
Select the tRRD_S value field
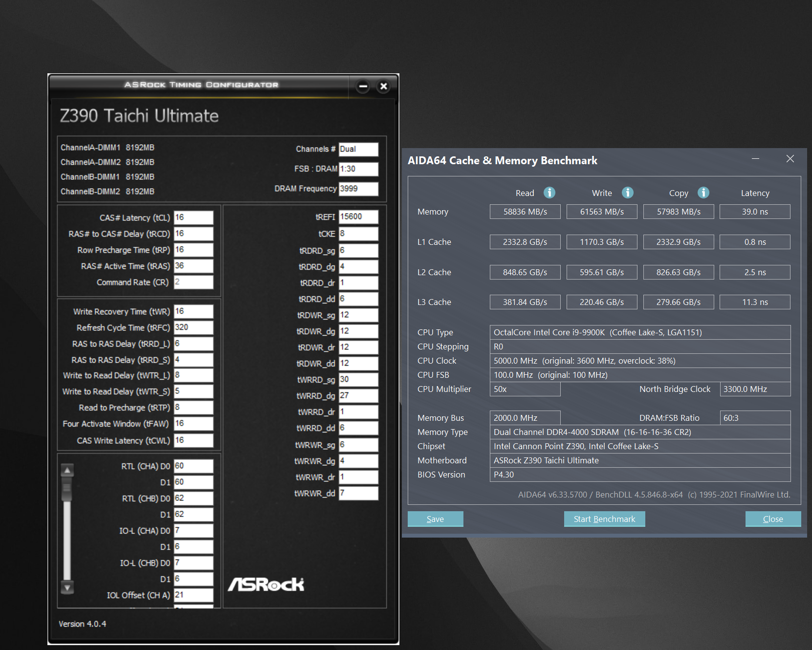coord(194,360)
